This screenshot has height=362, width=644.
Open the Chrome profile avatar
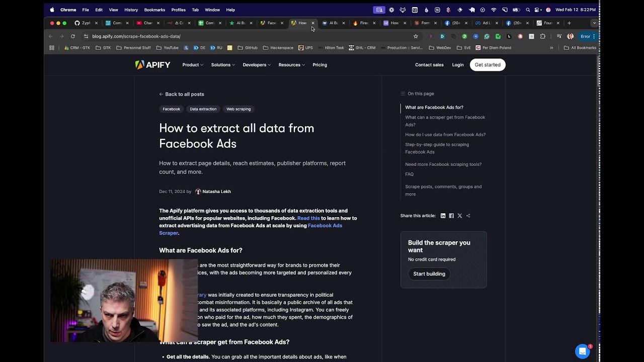tap(570, 36)
